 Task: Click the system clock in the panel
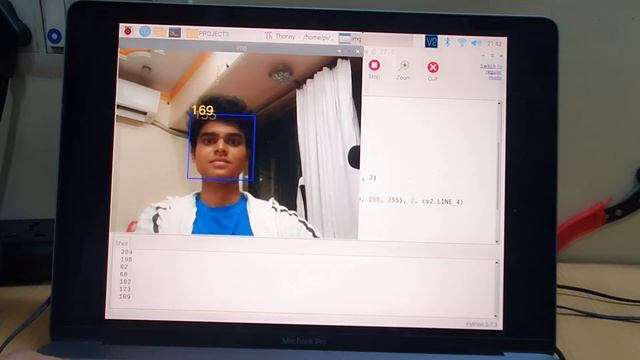(x=494, y=44)
